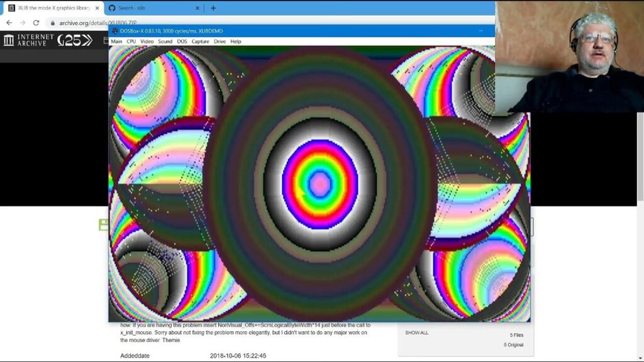The image size is (644, 362).
Task: Open the CPU menu
Action: point(131,41)
